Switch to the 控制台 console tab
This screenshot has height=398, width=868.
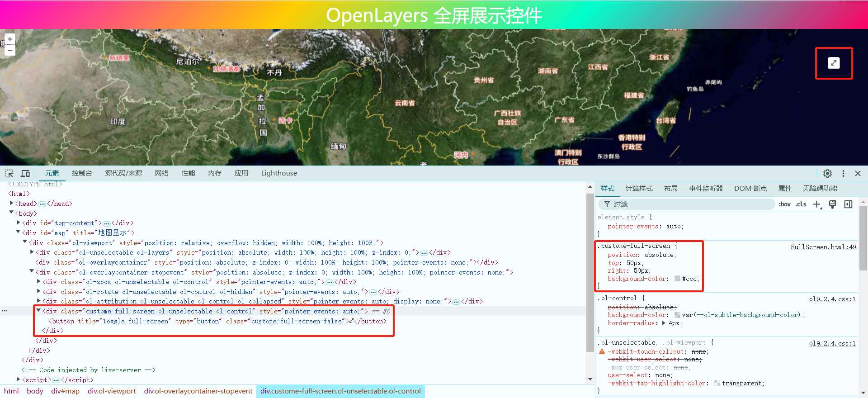pyautogui.click(x=82, y=173)
